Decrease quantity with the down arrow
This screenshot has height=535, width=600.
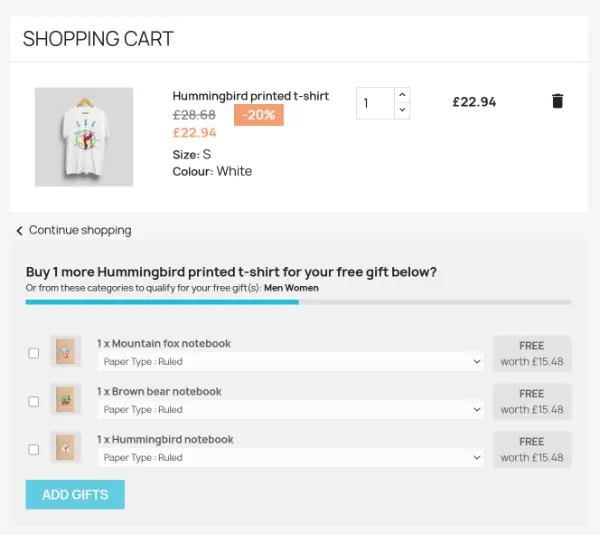pos(402,110)
